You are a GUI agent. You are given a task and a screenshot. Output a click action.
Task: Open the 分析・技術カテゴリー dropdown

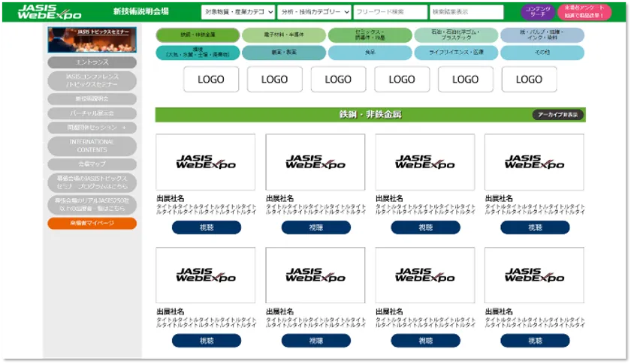314,12
